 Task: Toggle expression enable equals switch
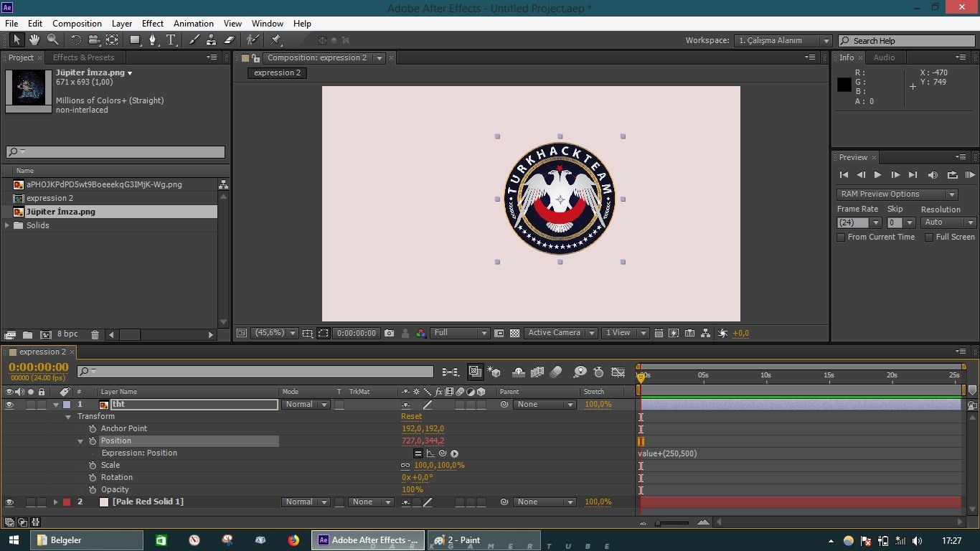point(418,453)
